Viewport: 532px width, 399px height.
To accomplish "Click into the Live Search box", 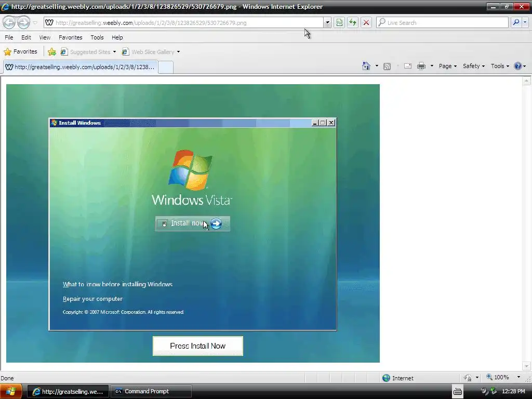I will pyautogui.click(x=442, y=23).
